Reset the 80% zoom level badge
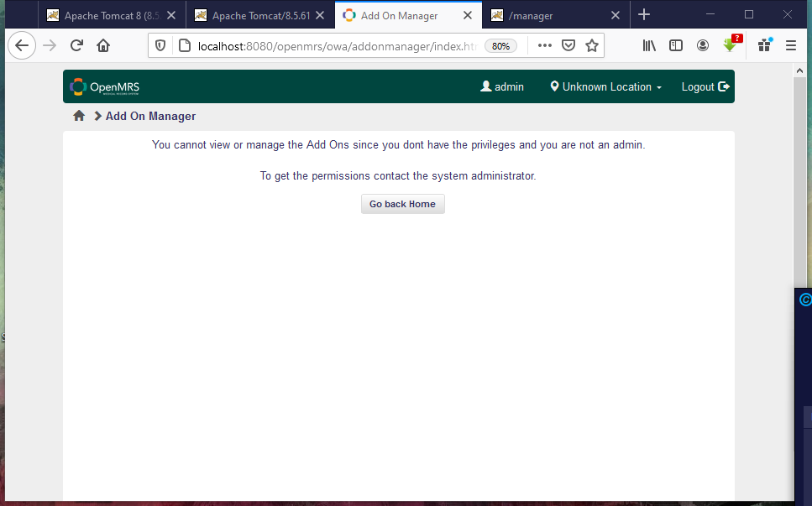The height and width of the screenshot is (506, 812). coord(500,46)
